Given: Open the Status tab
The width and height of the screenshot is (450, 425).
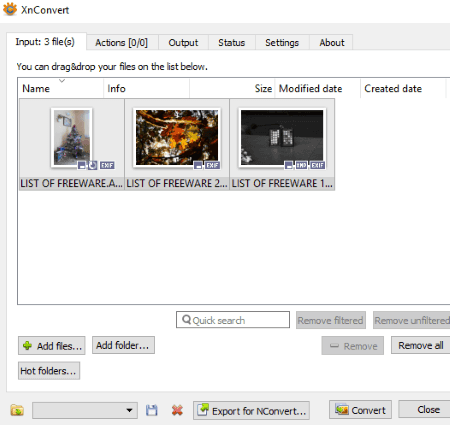Looking at the screenshot, I should [232, 43].
